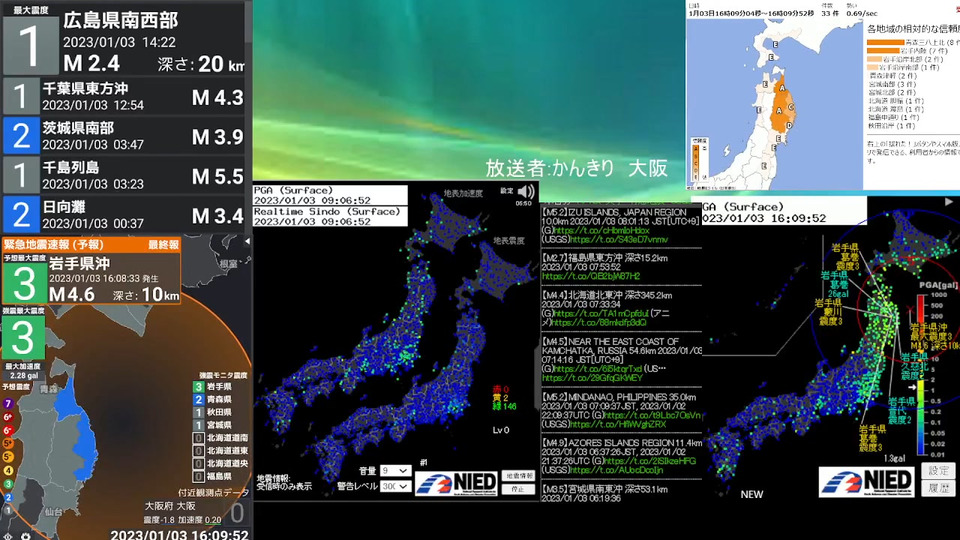Click region marker C on the Tohoku map
This screenshot has height=540, width=960.
click(x=790, y=107)
